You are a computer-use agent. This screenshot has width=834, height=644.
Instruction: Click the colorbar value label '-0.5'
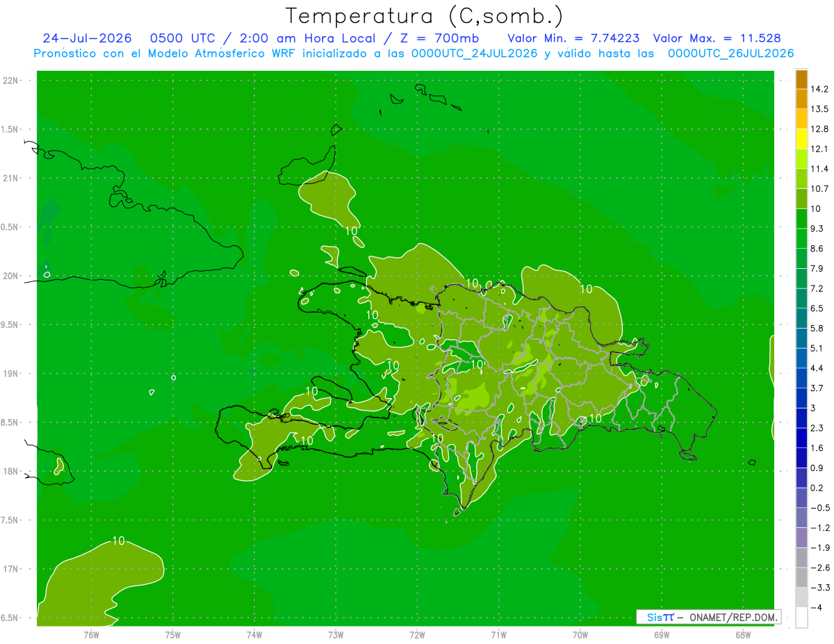click(x=820, y=507)
